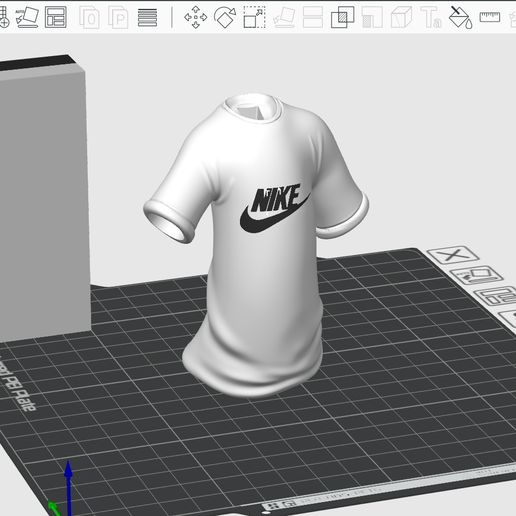Image resolution: width=516 pixels, height=516 pixels.
Task: Select the Color Painting bucket tool
Action: (x=461, y=17)
